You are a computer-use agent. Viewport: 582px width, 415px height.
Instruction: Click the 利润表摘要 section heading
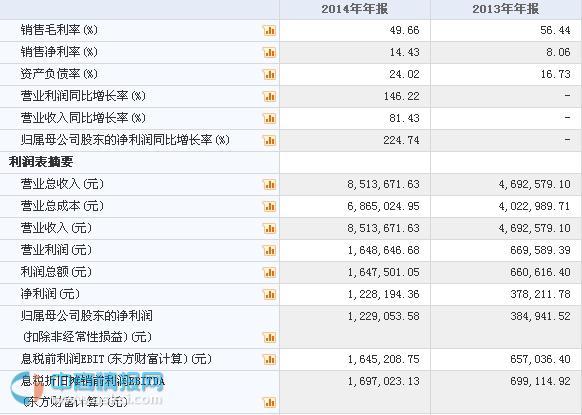click(41, 162)
